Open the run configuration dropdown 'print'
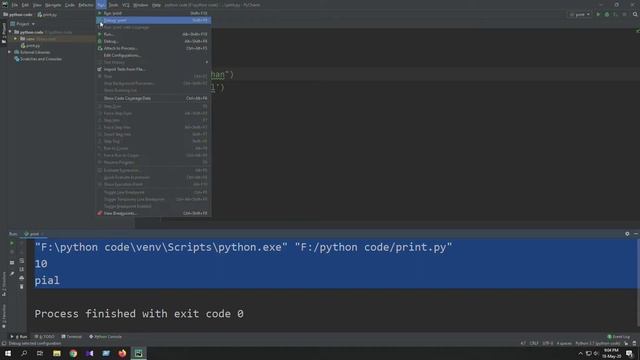640x360 pixels. 580,14
